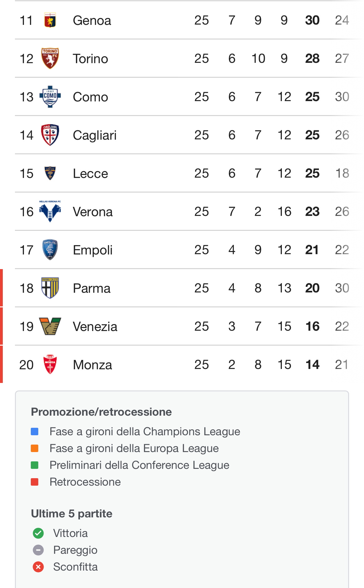Tap the Cagliari shield crest

(x=50, y=135)
